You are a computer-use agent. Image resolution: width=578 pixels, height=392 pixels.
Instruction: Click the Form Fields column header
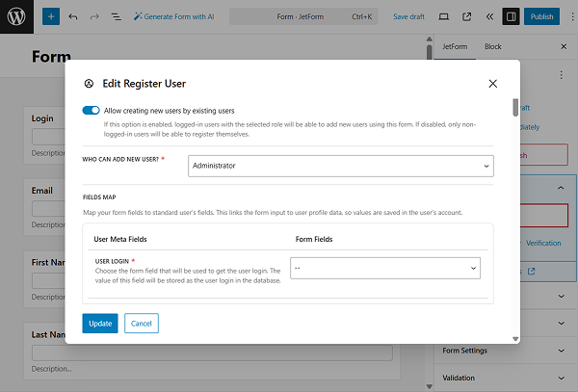coord(314,240)
